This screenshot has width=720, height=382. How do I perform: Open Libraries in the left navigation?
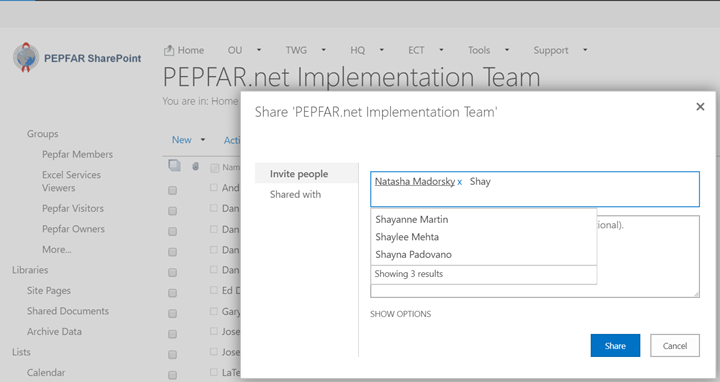[x=30, y=270]
